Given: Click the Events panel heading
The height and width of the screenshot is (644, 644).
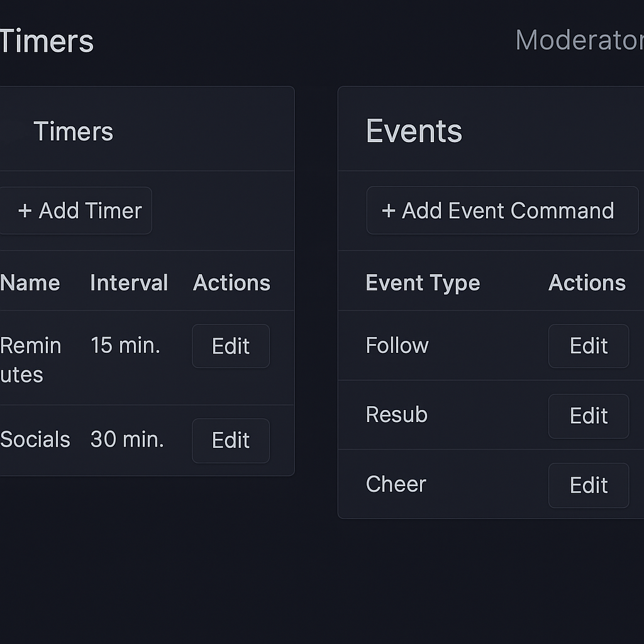Looking at the screenshot, I should [414, 131].
